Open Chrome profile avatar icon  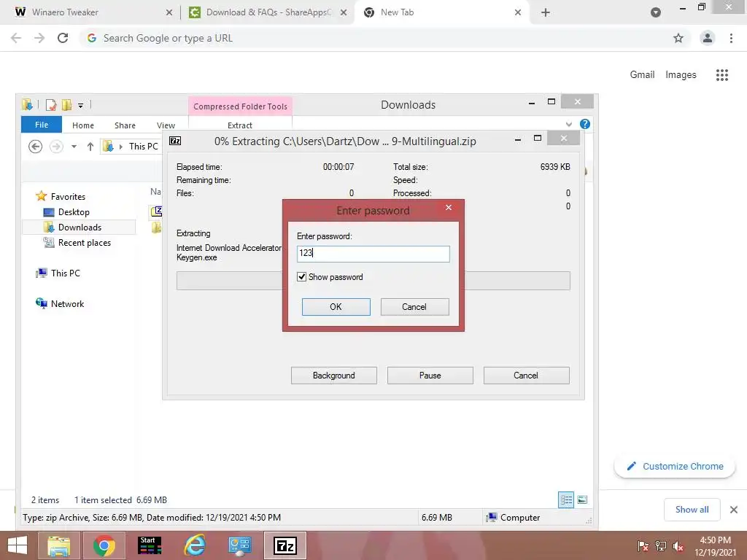click(708, 38)
